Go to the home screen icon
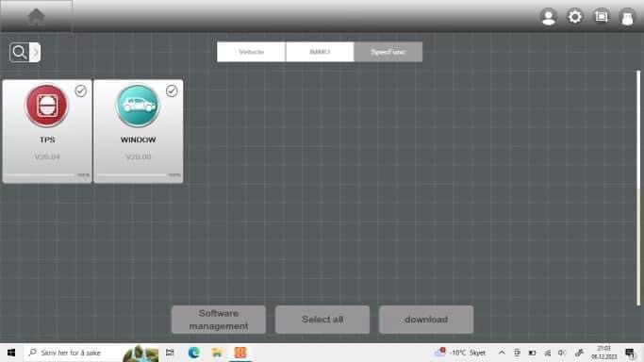The image size is (644, 362). (36, 17)
